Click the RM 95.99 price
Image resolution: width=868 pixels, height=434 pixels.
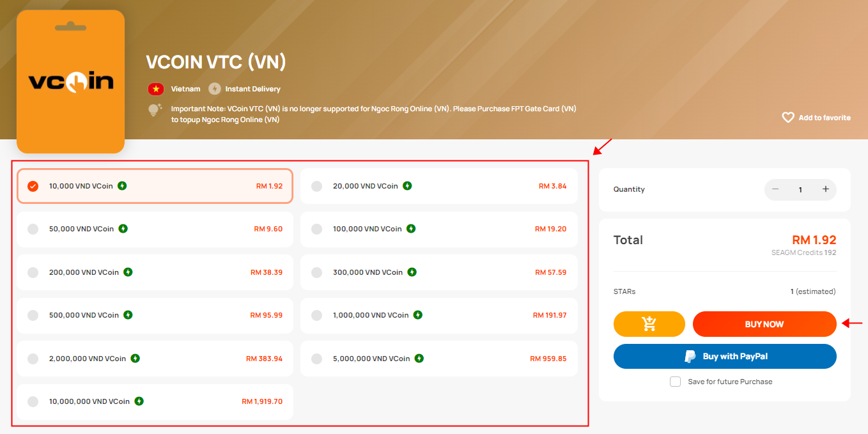click(x=266, y=315)
